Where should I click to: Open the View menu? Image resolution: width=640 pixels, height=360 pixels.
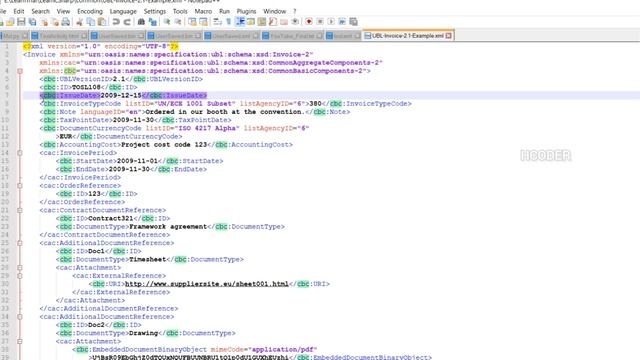coord(63,11)
